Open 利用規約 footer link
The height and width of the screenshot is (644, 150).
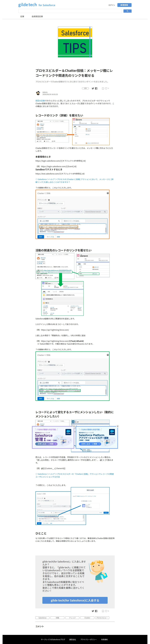pos(105,639)
